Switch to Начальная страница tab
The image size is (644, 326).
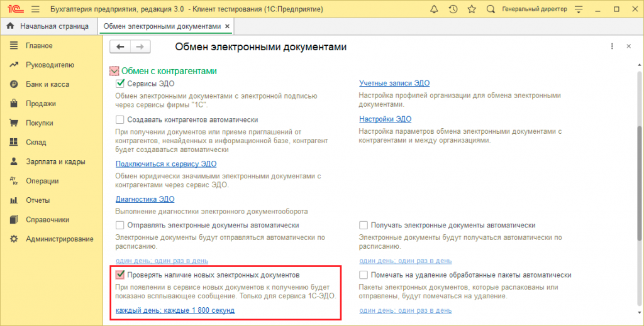click(49, 26)
